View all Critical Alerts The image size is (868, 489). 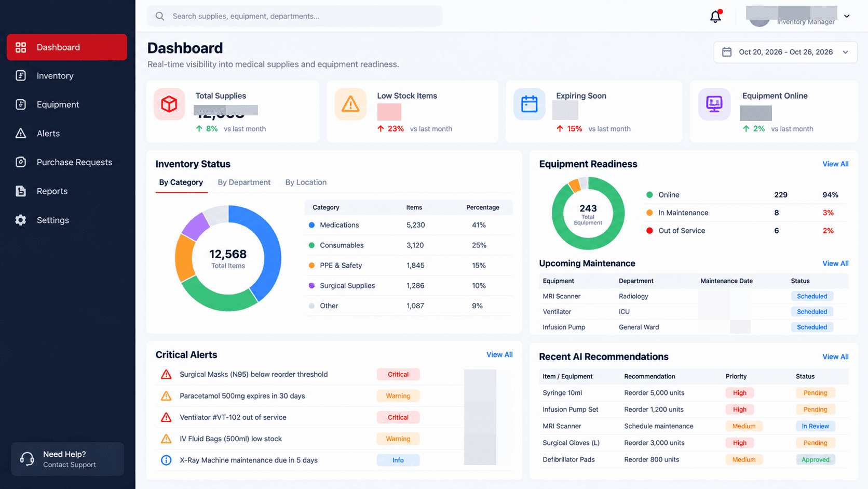(499, 355)
